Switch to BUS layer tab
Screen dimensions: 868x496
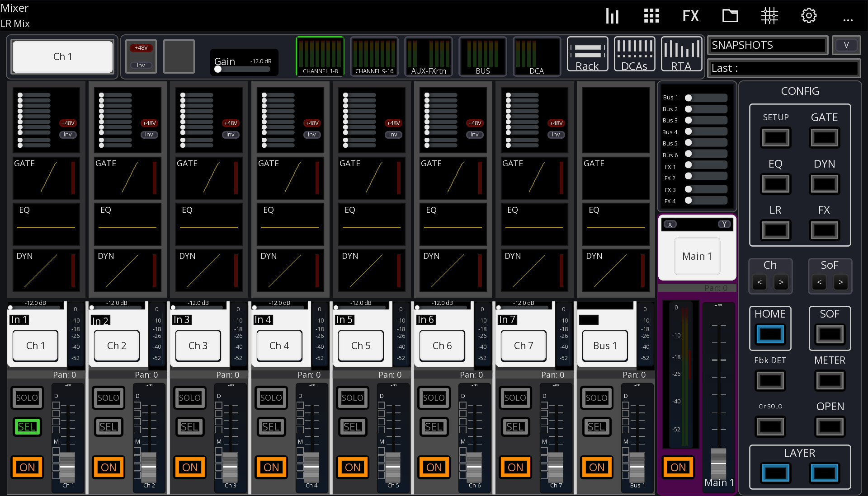pos(483,56)
